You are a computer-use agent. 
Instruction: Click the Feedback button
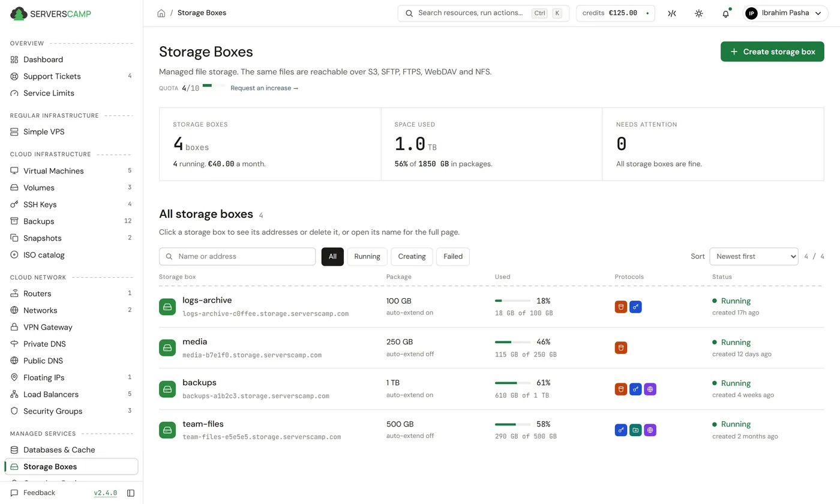[33, 493]
